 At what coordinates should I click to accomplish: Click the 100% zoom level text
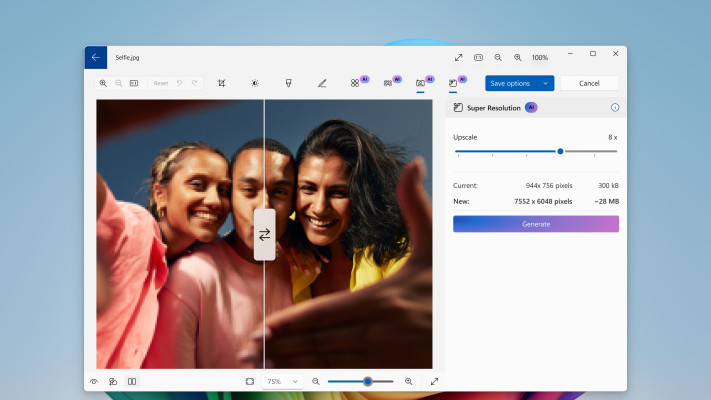[540, 58]
